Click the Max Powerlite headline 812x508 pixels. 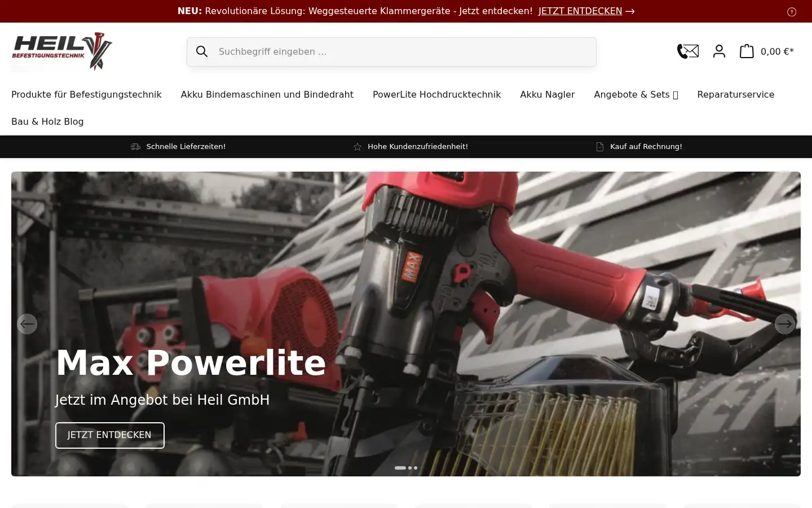(191, 363)
